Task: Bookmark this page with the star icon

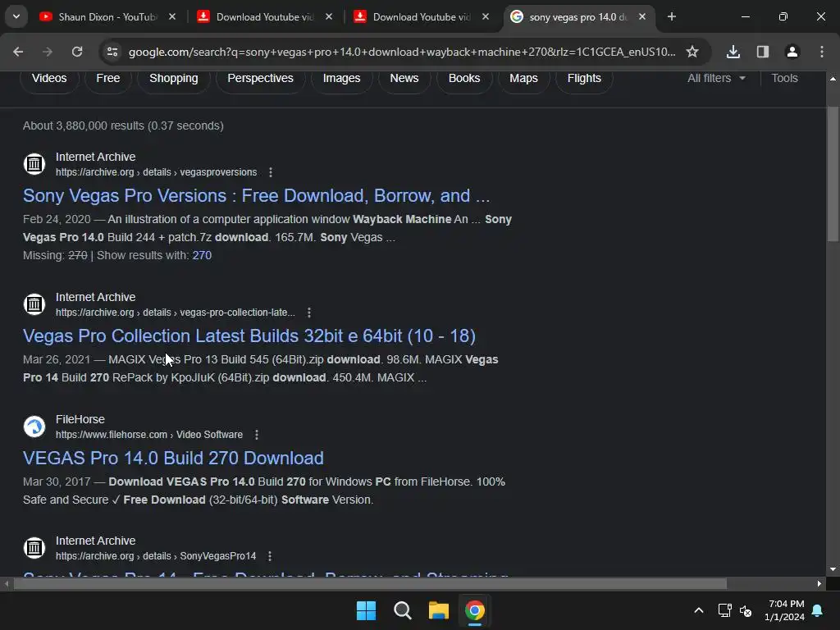Action: coord(692,52)
